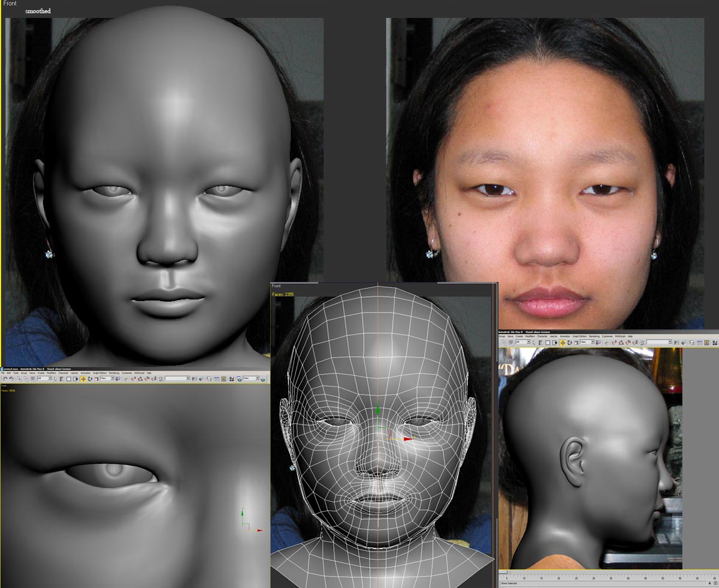
Task: Open View coordinate system dropdown in jenny4.max window
Action: click(x=107, y=379)
